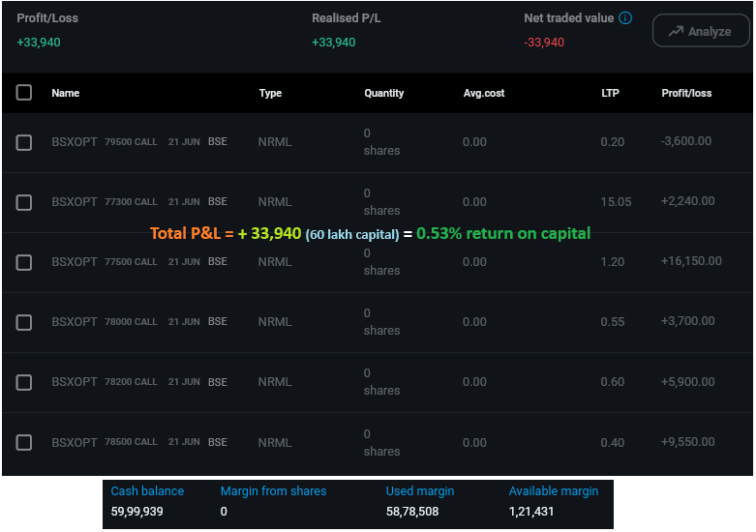
Task: Click the LTP value 0.55
Action: (613, 321)
